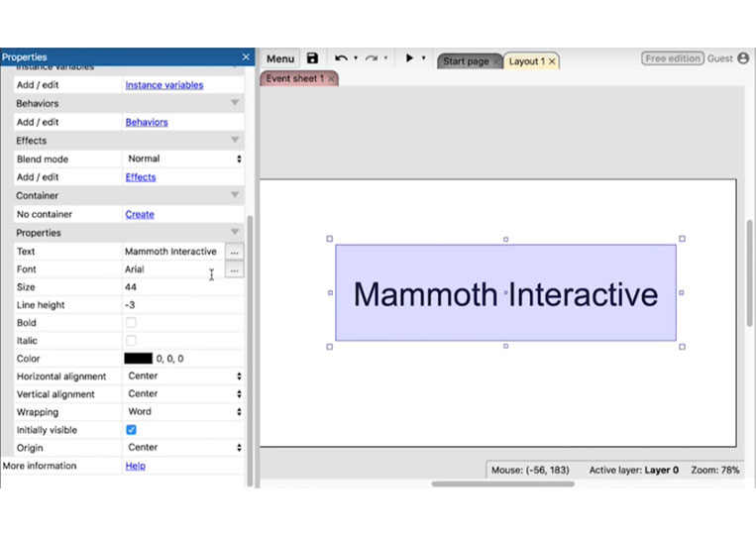This screenshot has height=536, width=756.
Task: Close the Properties panel
Action: pos(246,56)
